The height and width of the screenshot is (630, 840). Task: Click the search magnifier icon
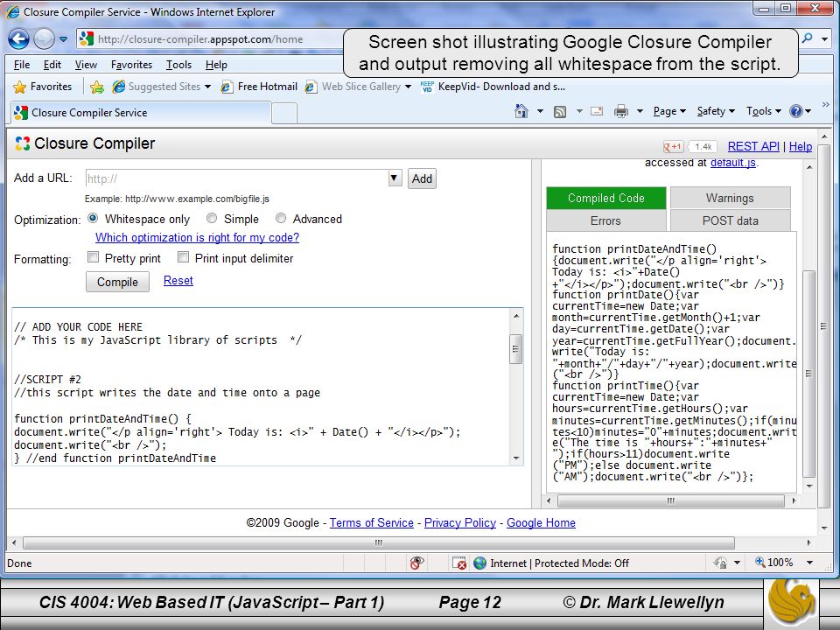[x=807, y=38]
